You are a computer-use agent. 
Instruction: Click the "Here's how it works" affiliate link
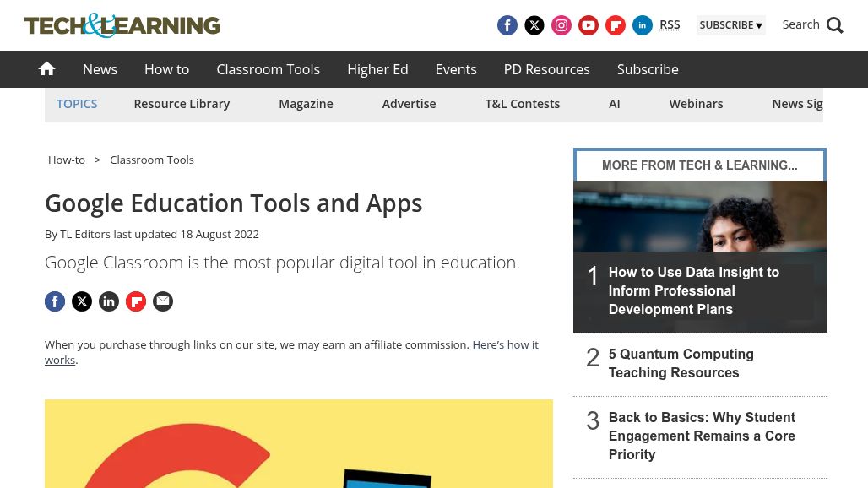click(x=504, y=344)
